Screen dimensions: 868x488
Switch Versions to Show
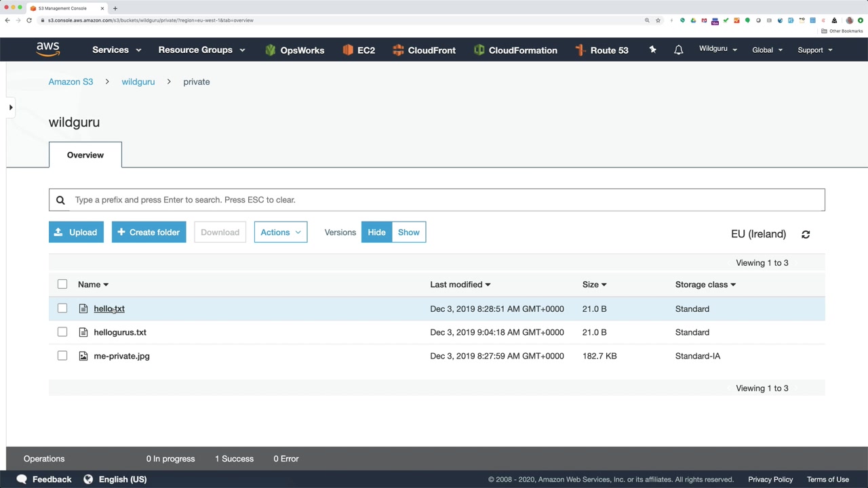pyautogui.click(x=409, y=232)
